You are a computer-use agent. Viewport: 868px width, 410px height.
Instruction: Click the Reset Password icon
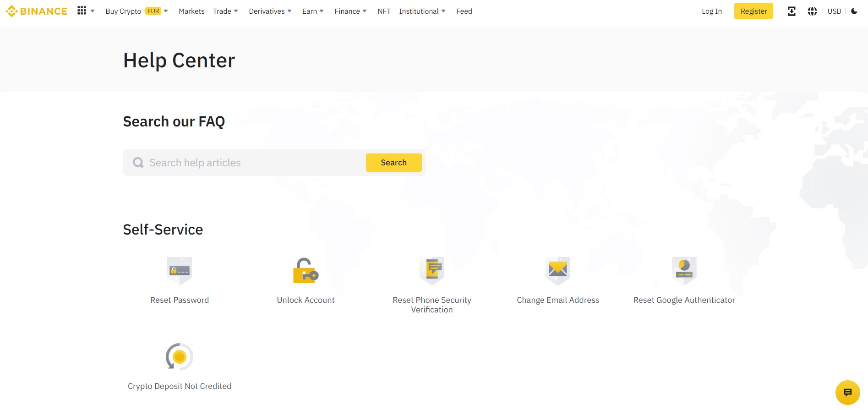[180, 270]
